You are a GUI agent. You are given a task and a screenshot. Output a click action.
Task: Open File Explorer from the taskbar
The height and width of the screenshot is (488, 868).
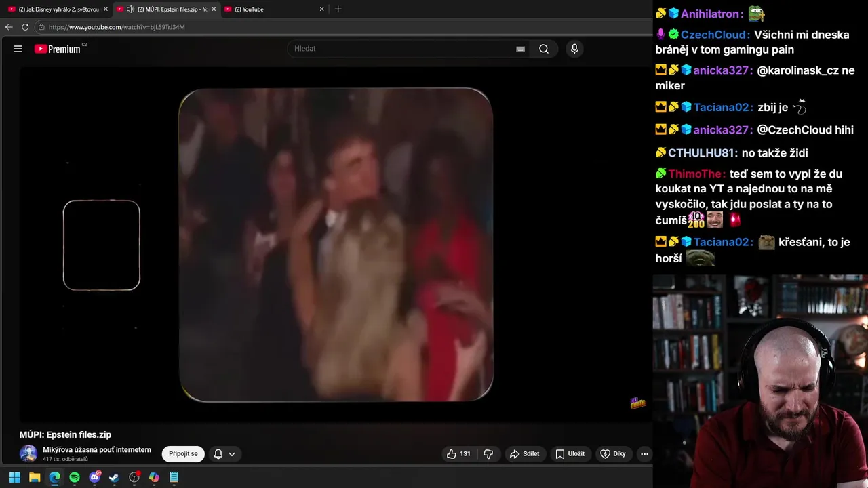pos(35,477)
